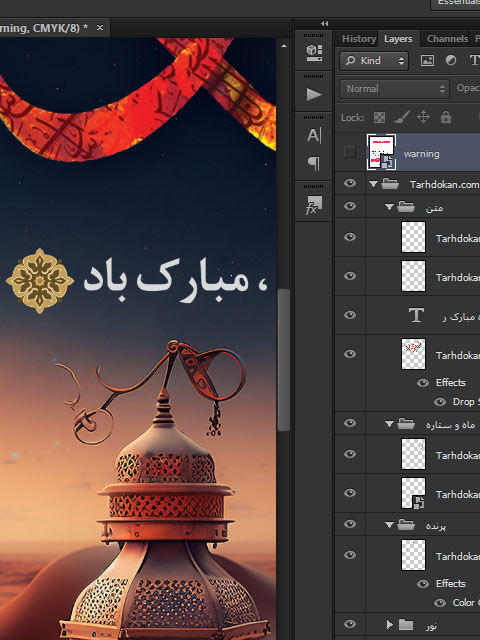Image resolution: width=480 pixels, height=640 pixels.
Task: Filter layers by pixel image icon
Action: pyautogui.click(x=427, y=60)
